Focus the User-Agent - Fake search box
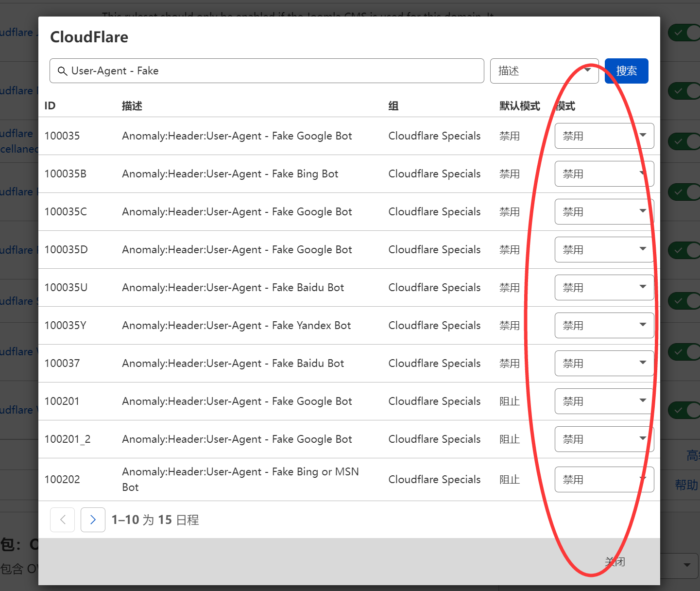This screenshot has height=591, width=700. coord(267,71)
